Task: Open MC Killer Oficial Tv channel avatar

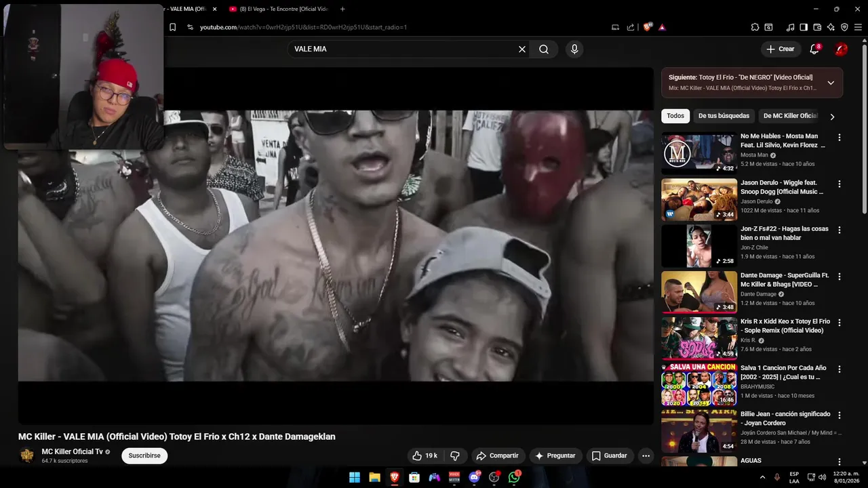Action: [27, 455]
